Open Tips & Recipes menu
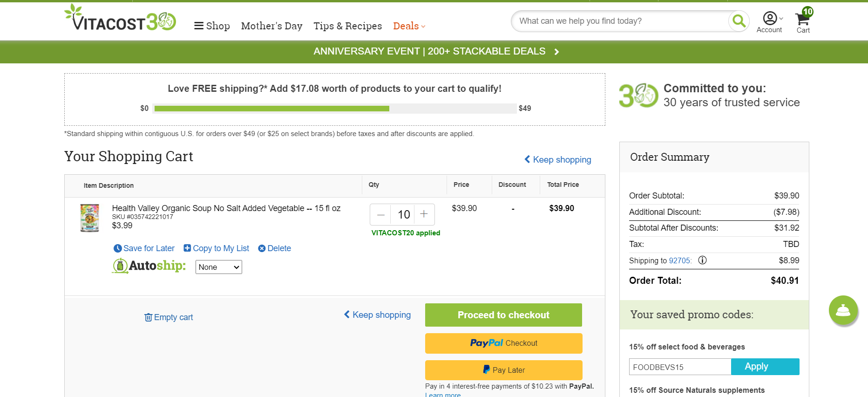Image resolution: width=868 pixels, height=397 pixels. [x=348, y=26]
